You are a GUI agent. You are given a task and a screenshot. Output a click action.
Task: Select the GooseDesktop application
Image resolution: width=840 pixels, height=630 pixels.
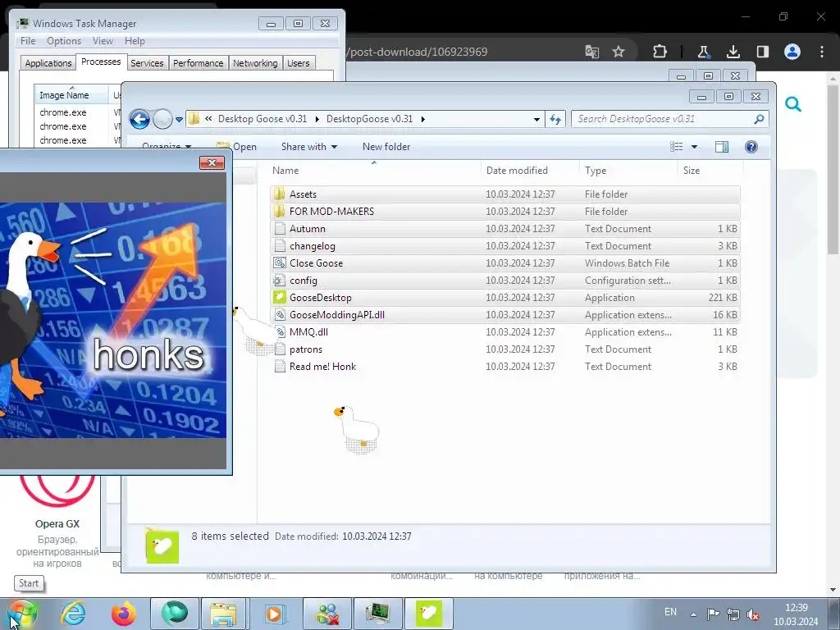(x=505, y=297)
